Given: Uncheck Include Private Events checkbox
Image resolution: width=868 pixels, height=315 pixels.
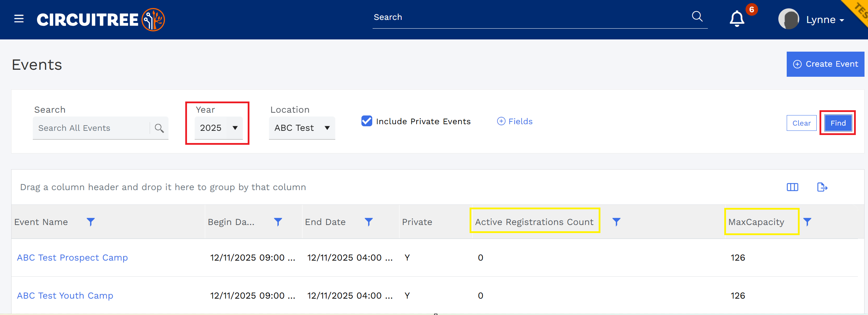Looking at the screenshot, I should (x=367, y=121).
